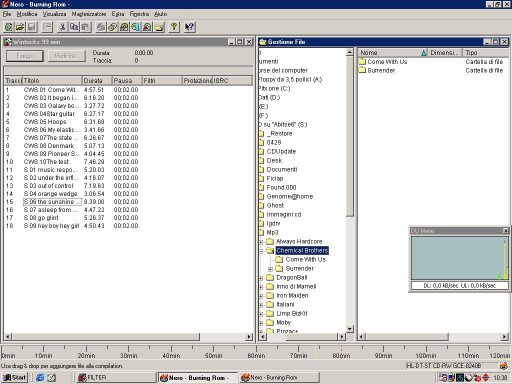Click the Write CD burn icon

[101, 27]
